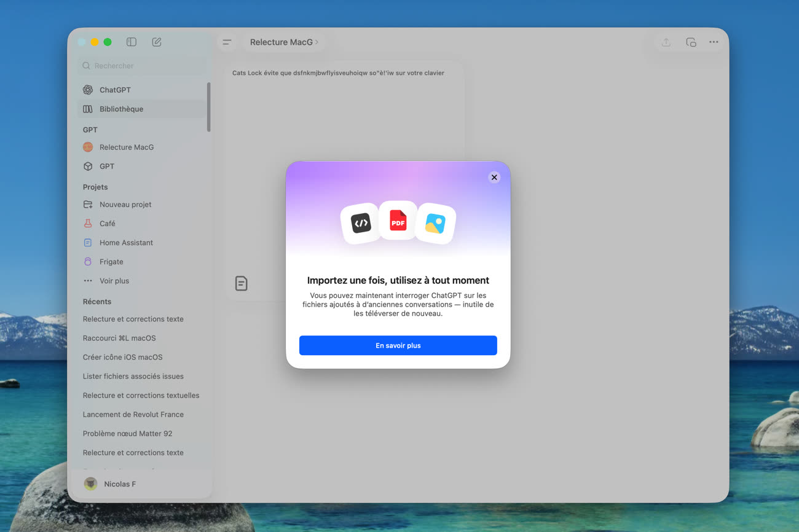Select Relecture MacG under GPT
799x532 pixels.
142,147
